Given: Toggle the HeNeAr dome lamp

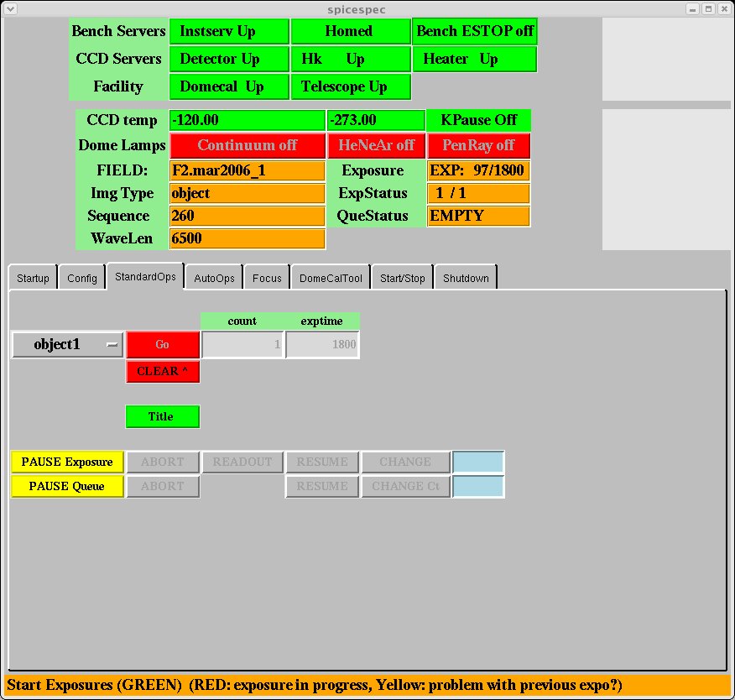Looking at the screenshot, I should point(376,145).
